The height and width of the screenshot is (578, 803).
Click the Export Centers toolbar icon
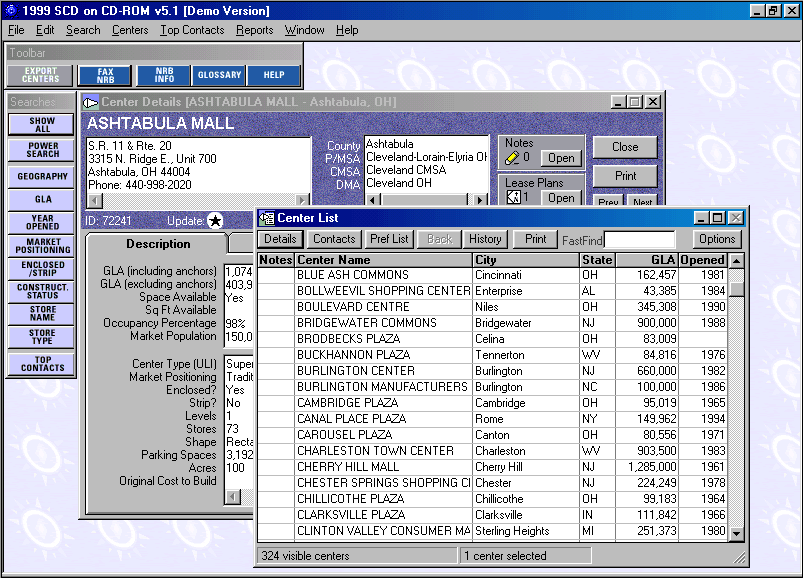point(41,75)
